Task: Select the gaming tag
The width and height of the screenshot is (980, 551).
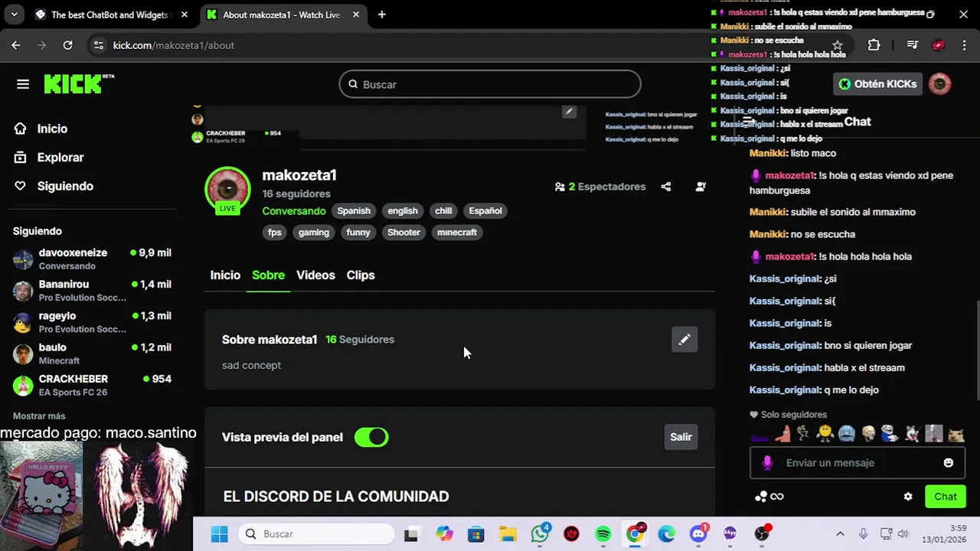Action: point(314,233)
